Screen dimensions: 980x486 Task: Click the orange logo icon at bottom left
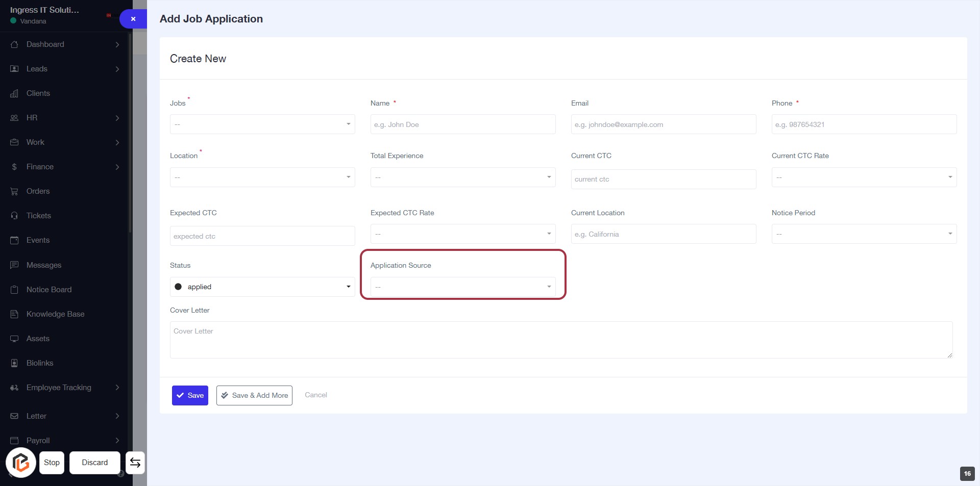tap(21, 463)
